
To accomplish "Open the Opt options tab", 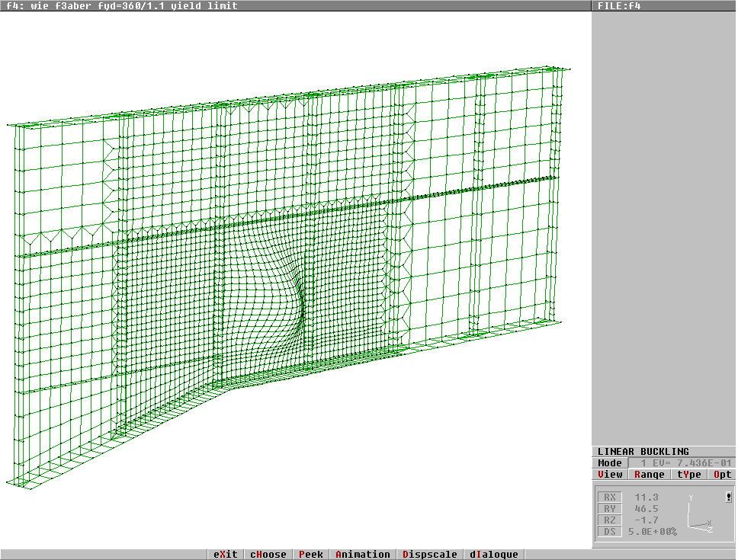I will 722,475.
